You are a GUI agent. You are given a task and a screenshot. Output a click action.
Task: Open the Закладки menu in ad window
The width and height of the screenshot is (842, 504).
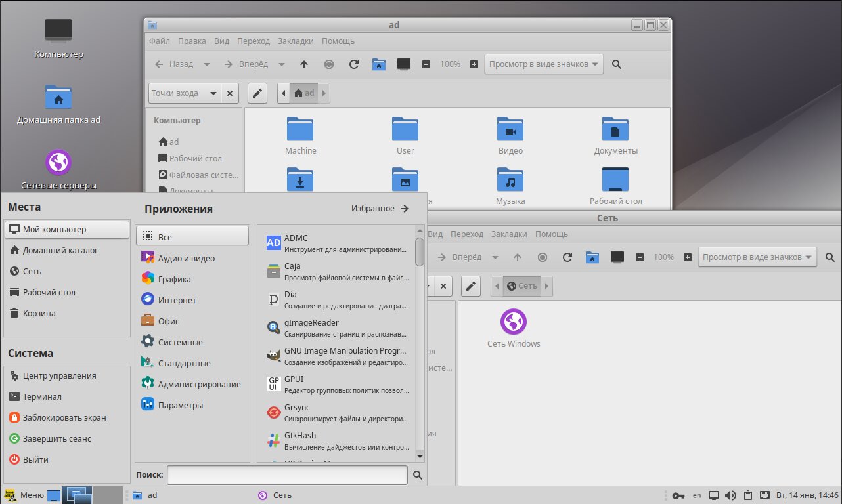click(x=296, y=41)
